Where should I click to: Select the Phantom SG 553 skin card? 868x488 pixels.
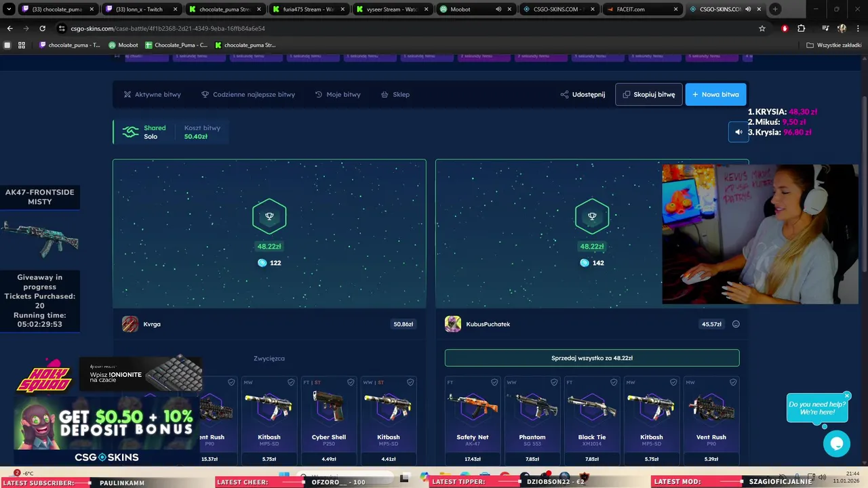click(532, 420)
